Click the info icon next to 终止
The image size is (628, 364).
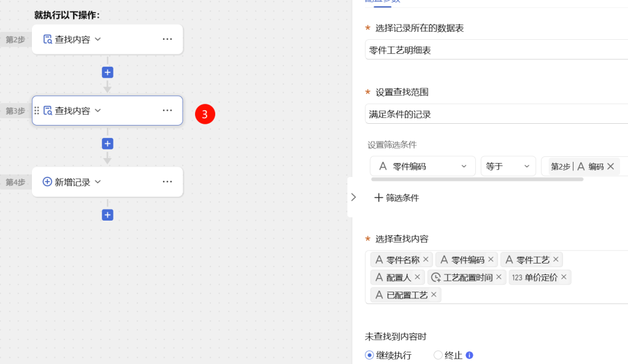click(x=469, y=355)
